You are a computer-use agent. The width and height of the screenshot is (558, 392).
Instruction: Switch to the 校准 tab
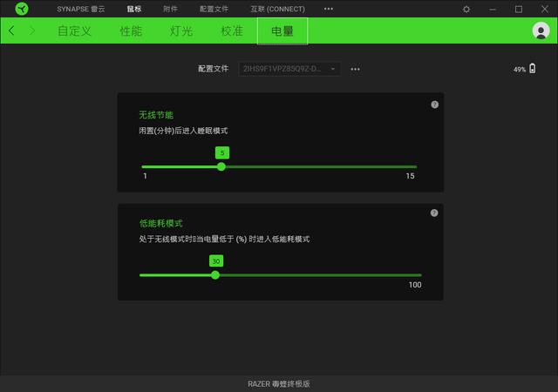pos(232,31)
